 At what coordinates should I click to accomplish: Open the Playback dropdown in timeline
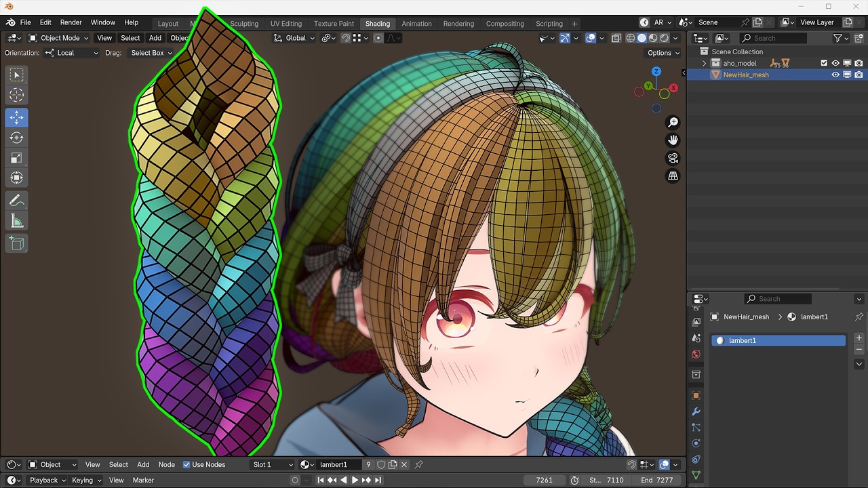pyautogui.click(x=47, y=480)
